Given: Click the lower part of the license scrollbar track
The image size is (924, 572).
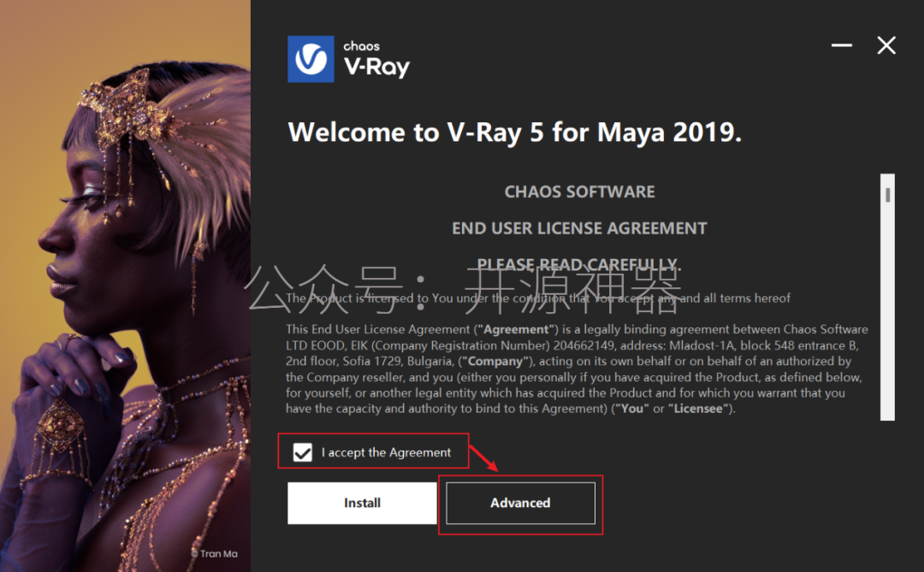Looking at the screenshot, I should 887,353.
